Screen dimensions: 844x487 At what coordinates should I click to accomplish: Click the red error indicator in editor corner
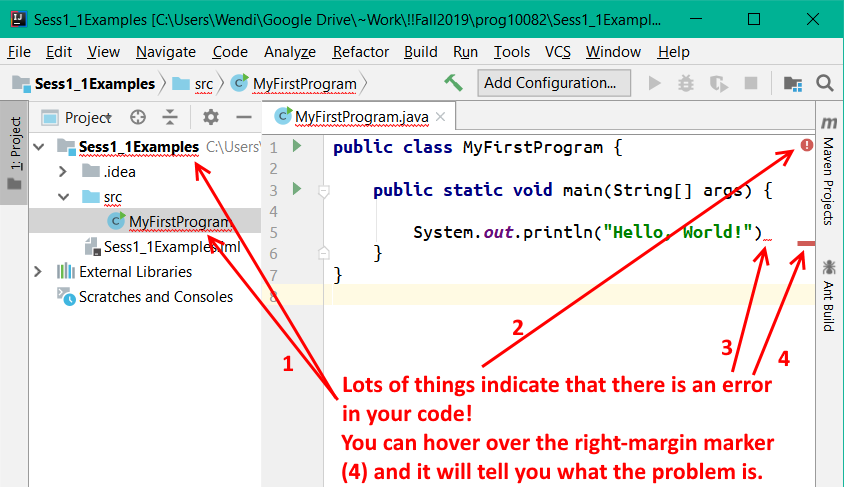807,146
